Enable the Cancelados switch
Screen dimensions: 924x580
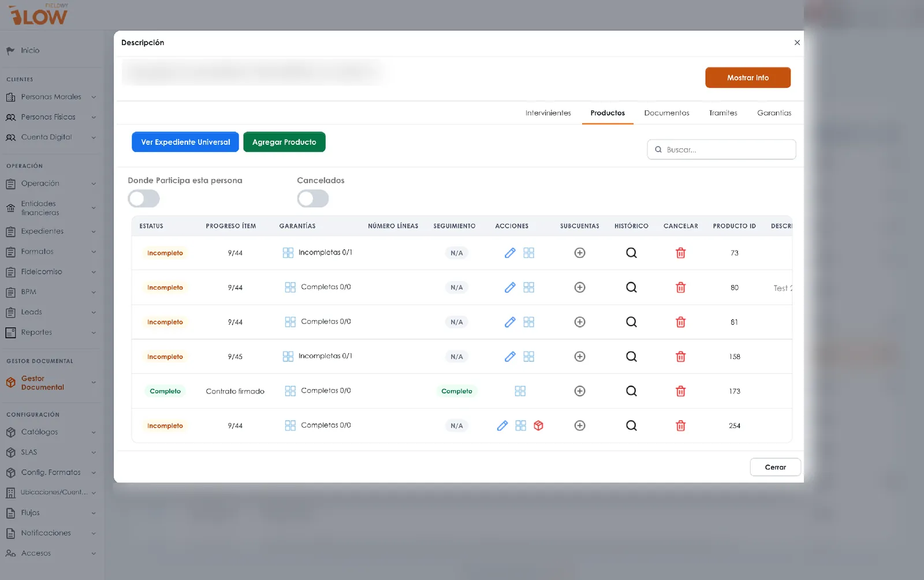pos(313,199)
